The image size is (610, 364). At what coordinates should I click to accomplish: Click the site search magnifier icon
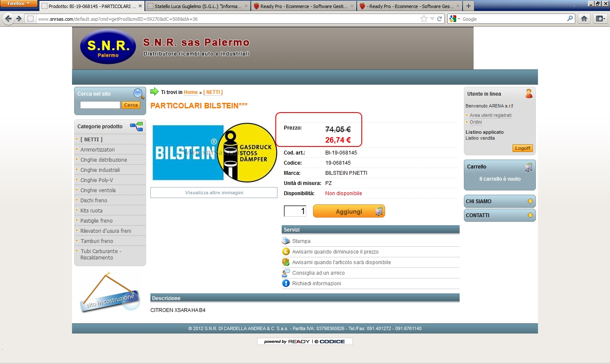coord(139,94)
